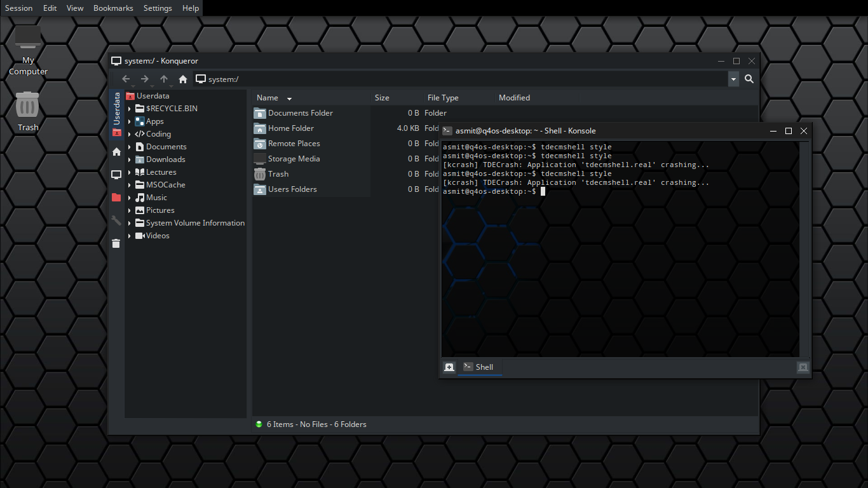Click the magnifier search icon beside location bar
Screen dimensions: 868x488
point(749,79)
